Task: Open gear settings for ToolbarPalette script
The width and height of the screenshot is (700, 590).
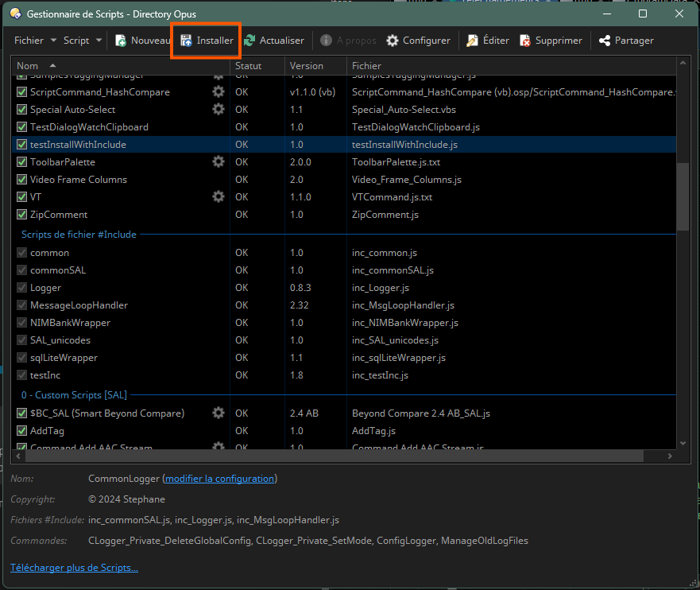Action: click(219, 162)
